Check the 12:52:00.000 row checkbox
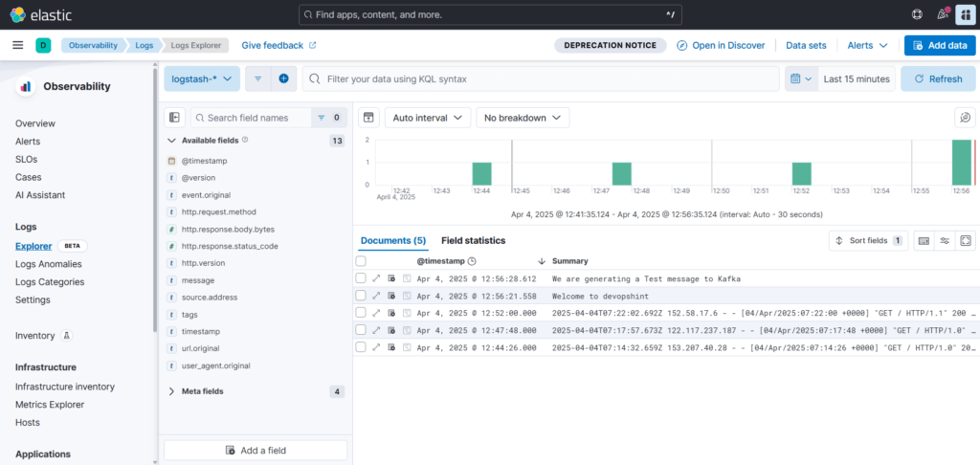 pyautogui.click(x=361, y=313)
